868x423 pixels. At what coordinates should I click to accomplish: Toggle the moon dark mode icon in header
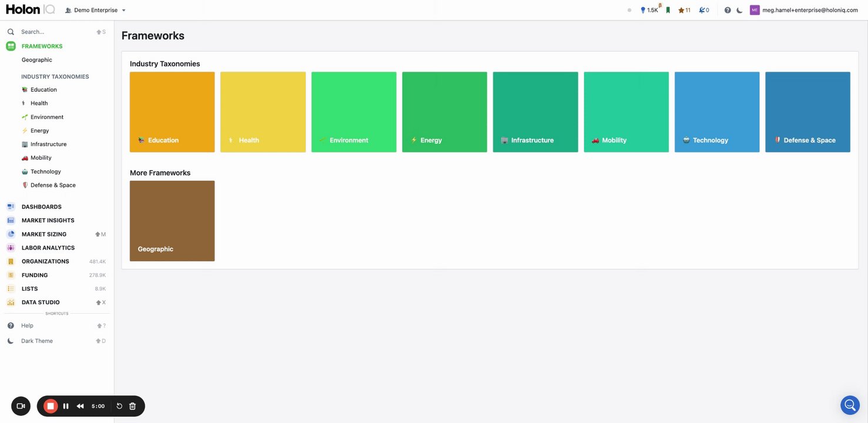click(x=739, y=10)
